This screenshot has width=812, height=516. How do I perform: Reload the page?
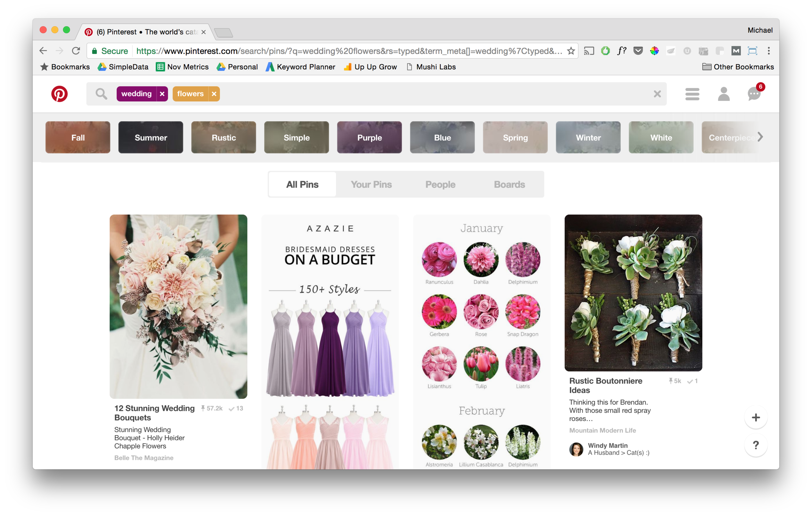(76, 51)
